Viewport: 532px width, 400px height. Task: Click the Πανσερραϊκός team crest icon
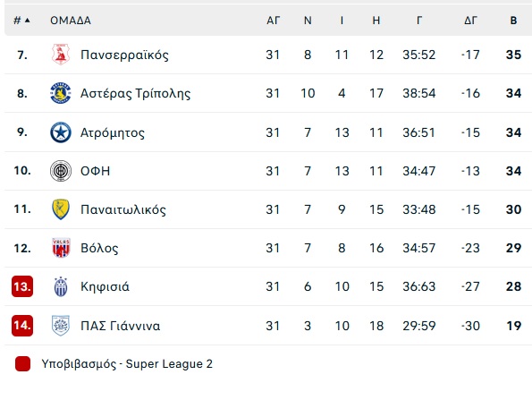[x=61, y=55]
